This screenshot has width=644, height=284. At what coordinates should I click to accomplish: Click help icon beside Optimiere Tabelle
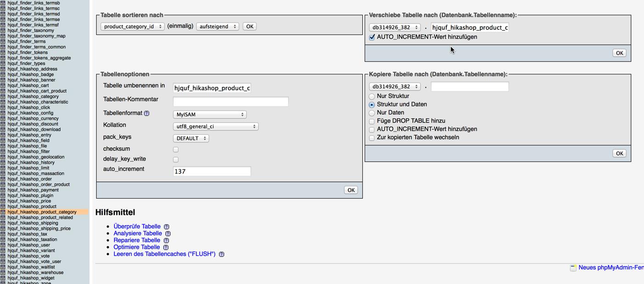tap(166, 247)
